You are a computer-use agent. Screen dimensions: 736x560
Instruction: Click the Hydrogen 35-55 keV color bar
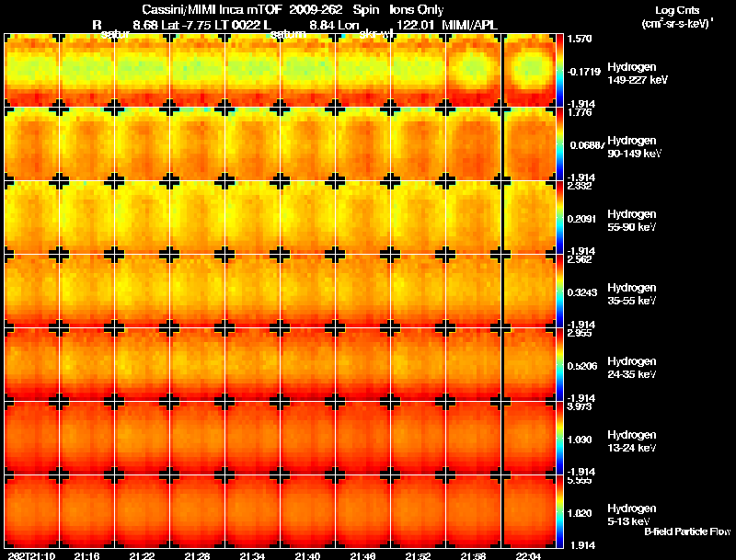pyautogui.click(x=559, y=291)
